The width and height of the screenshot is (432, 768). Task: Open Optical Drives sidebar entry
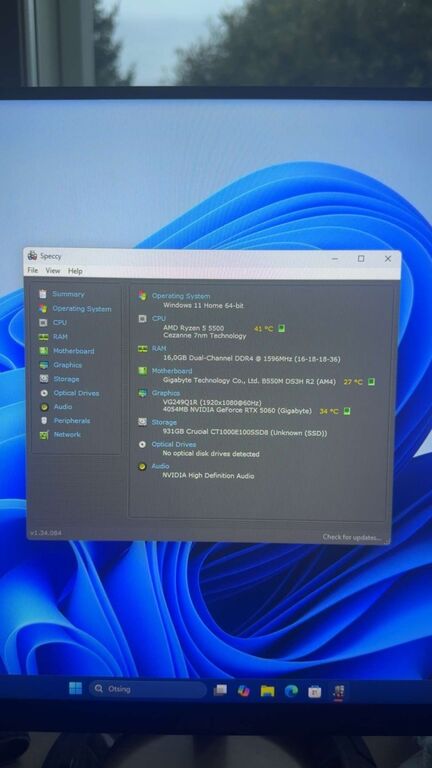[76, 393]
